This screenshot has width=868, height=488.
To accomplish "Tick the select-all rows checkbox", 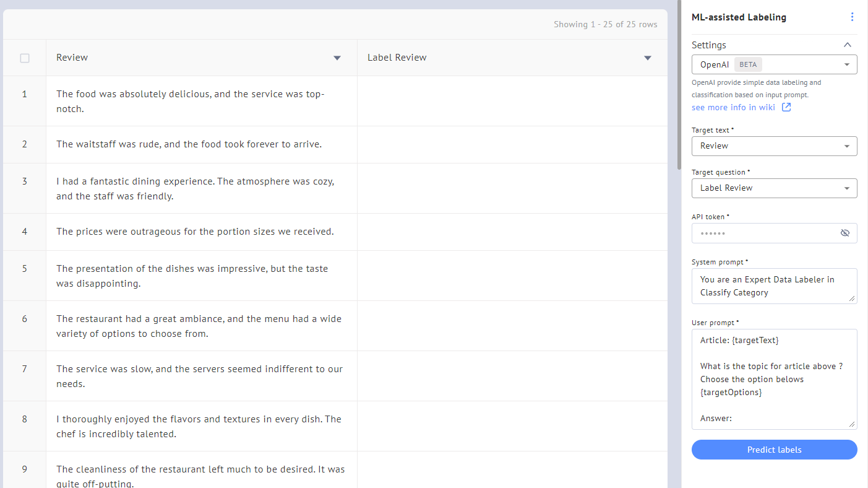I will [25, 58].
